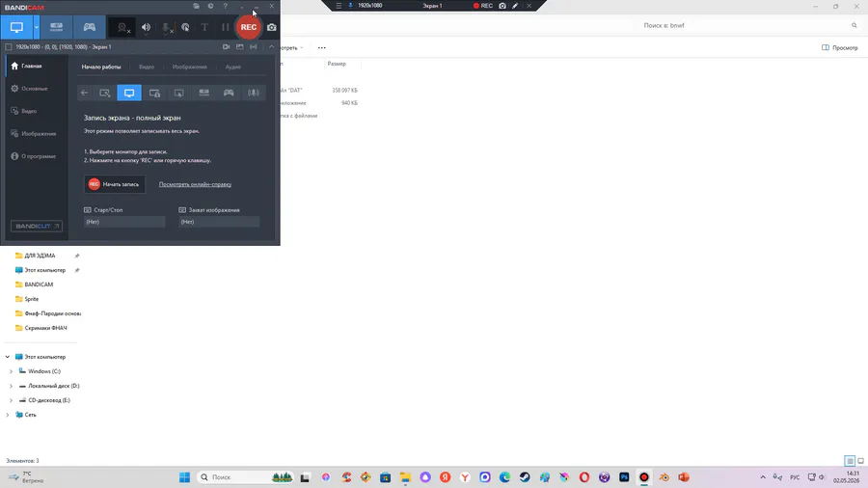
Task: Open the Посмотреть онлайн-справку link
Action: coord(195,184)
